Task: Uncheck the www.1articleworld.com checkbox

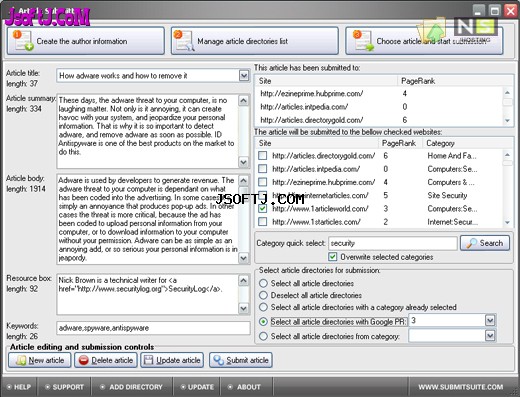Action: pyautogui.click(x=263, y=209)
